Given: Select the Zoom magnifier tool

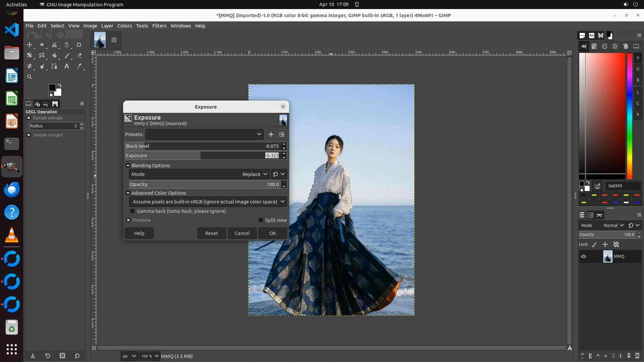Looking at the screenshot, I should coord(30,77).
